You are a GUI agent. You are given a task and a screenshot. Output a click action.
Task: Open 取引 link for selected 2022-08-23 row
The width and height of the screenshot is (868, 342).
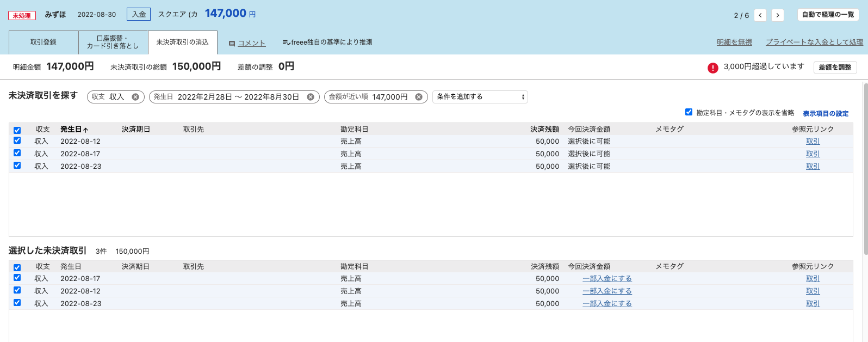[x=813, y=304]
